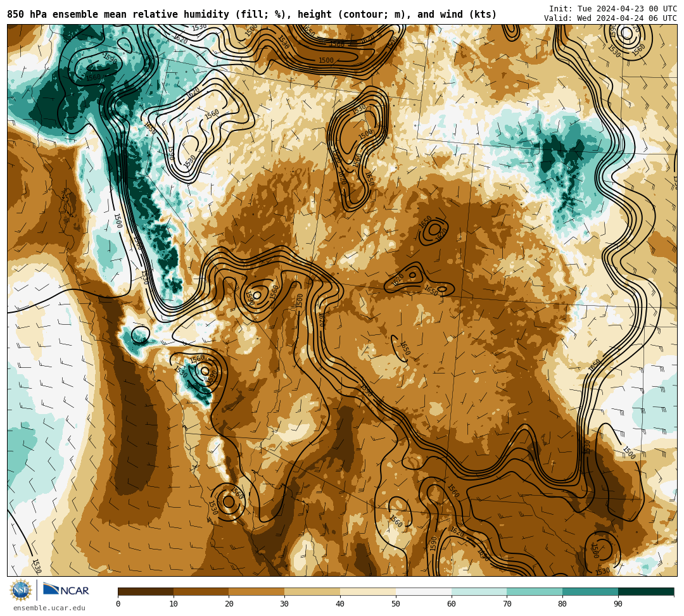Click the 80–90% dark teal colorbar segment
Screen dimensions: 684x616
590,591
